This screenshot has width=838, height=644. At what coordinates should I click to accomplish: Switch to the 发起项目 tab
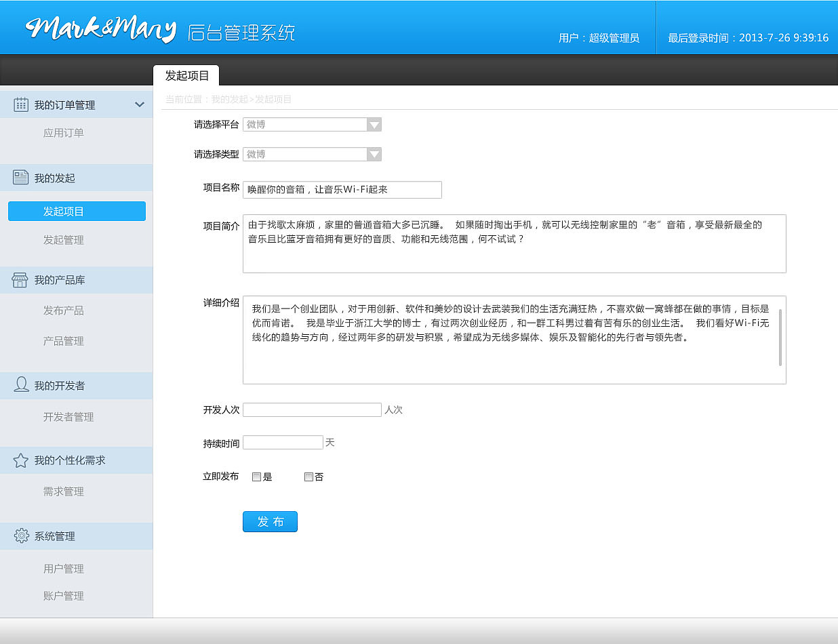click(x=185, y=75)
